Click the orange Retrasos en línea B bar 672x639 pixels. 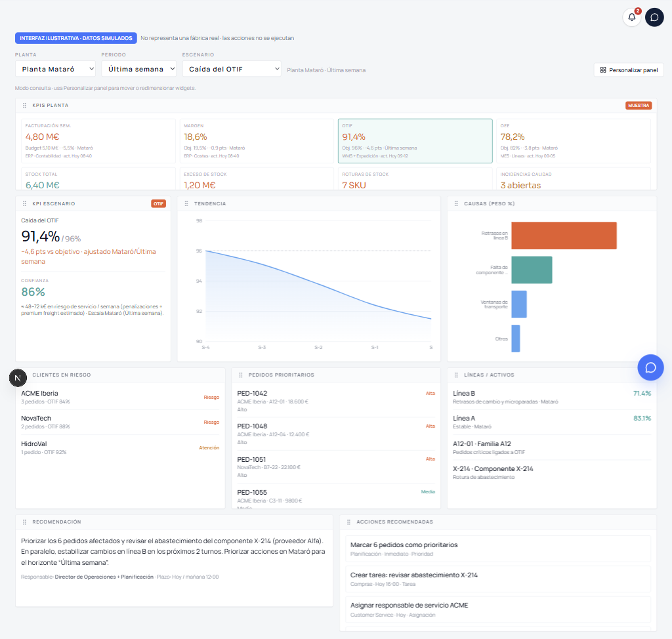(x=564, y=236)
